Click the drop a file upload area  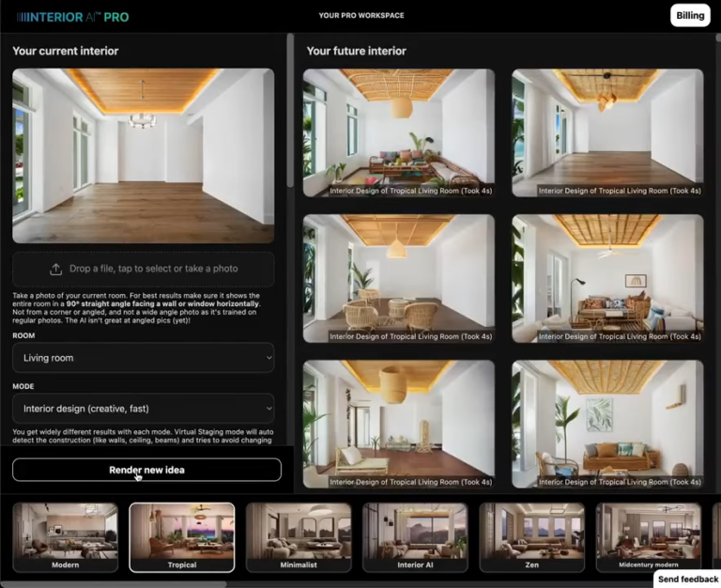[144, 270]
